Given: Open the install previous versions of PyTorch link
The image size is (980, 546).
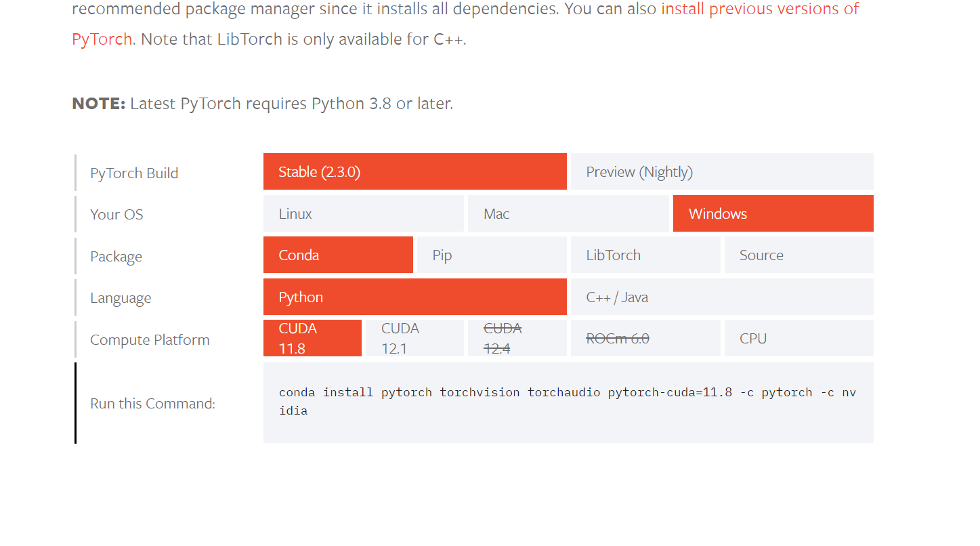Looking at the screenshot, I should click(x=760, y=9).
